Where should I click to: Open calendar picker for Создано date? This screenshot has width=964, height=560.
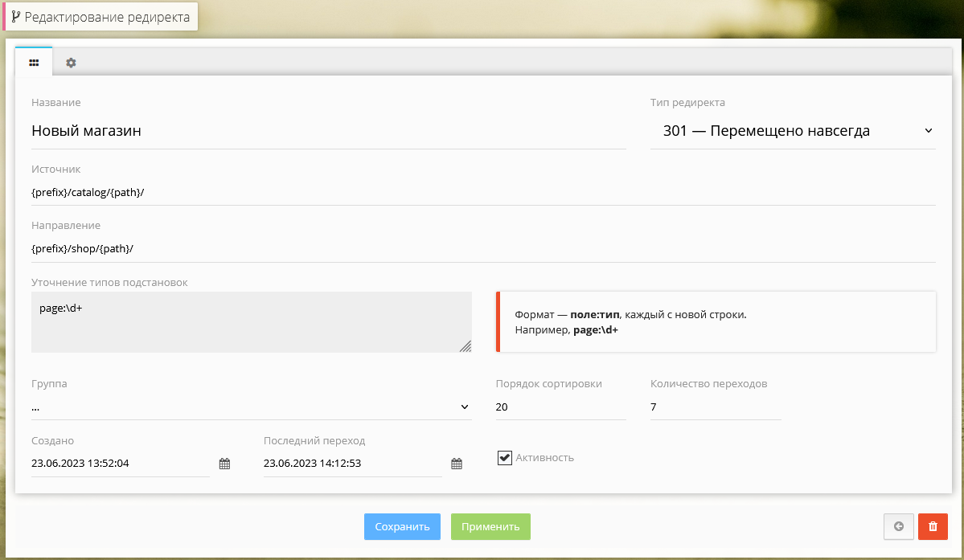click(224, 464)
